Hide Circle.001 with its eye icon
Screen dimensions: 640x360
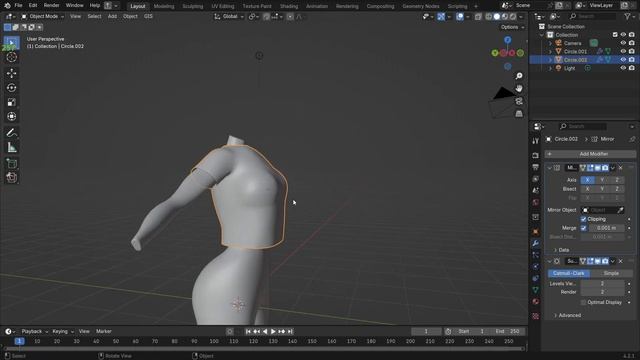point(623,51)
